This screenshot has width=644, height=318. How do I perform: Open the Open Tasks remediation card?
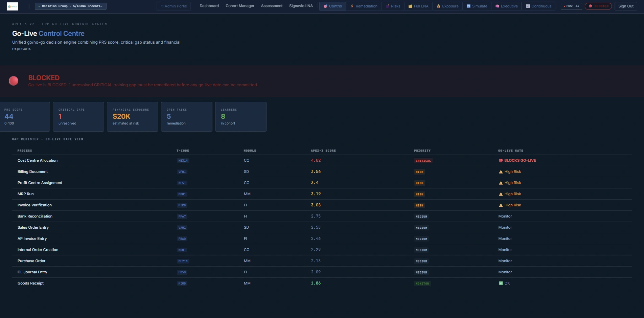(x=187, y=117)
